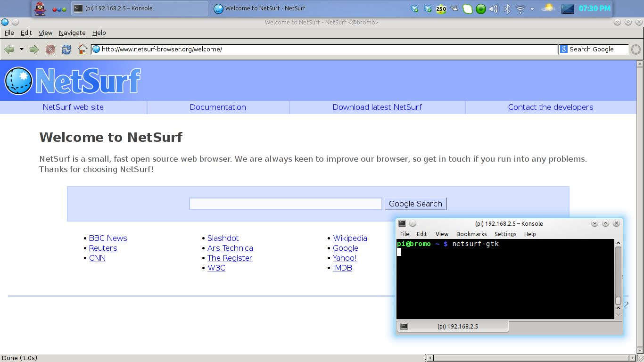Open Konsole Settings menu
Viewport: 644px width, 362px height.
pyautogui.click(x=505, y=234)
